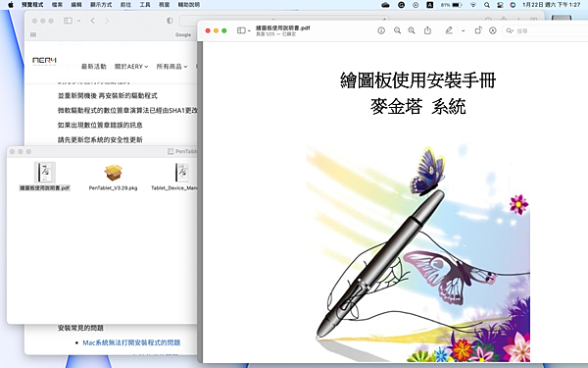Click the text 請先更新您系統的安全性更新
Image resolution: width=588 pixels, height=368 pixels.
click(100, 139)
